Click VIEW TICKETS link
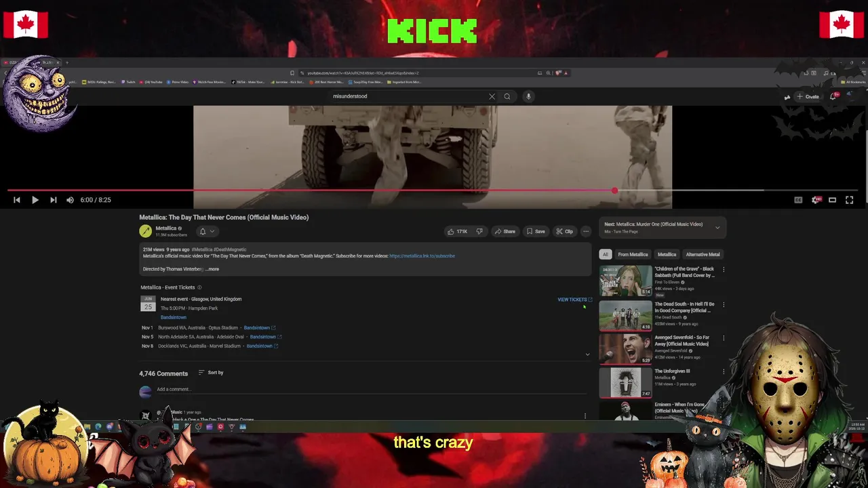This screenshot has height=488, width=868. [x=574, y=300]
